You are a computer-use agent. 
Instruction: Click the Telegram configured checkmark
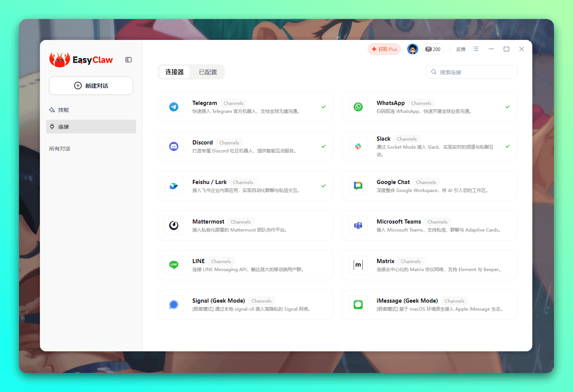[324, 107]
